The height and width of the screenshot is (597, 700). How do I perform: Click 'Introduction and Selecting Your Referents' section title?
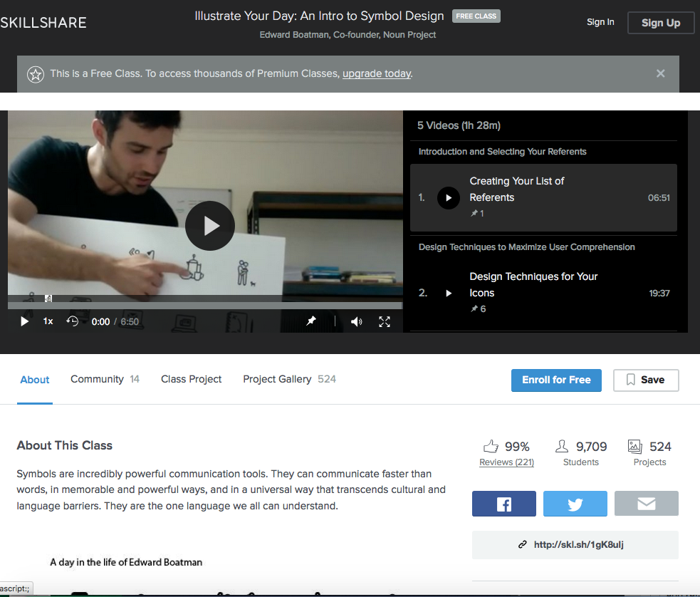502,152
